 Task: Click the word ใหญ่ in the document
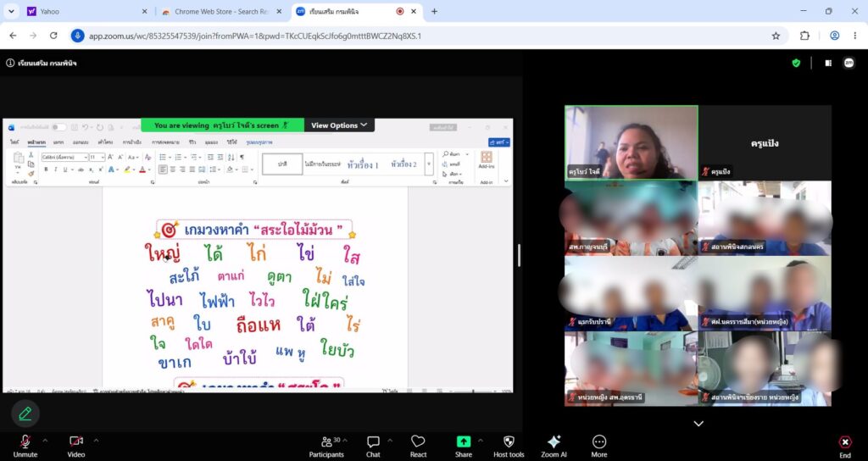[x=162, y=253]
